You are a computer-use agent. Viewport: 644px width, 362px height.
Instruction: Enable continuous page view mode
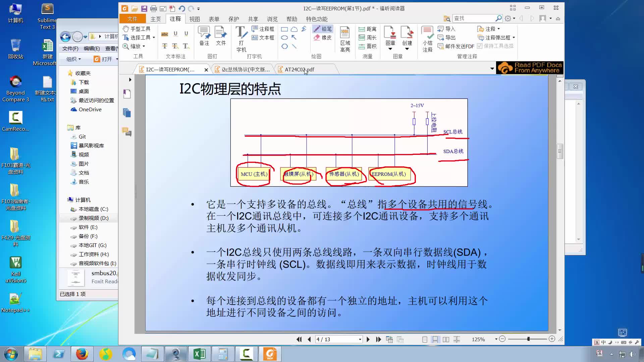[x=435, y=340]
